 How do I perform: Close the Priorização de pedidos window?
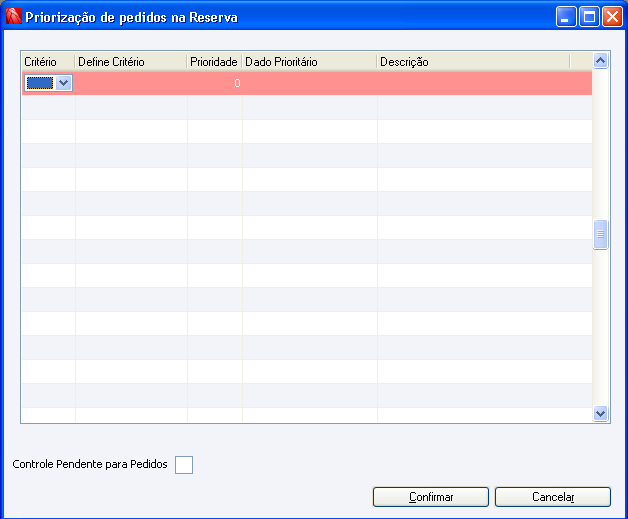[x=612, y=17]
